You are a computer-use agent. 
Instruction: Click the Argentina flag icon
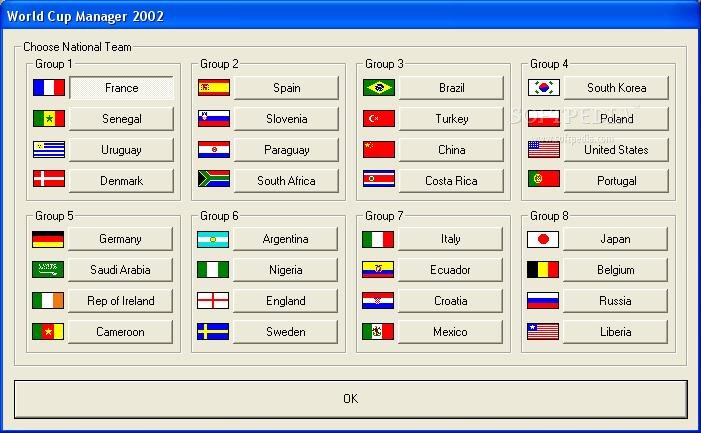coord(213,240)
